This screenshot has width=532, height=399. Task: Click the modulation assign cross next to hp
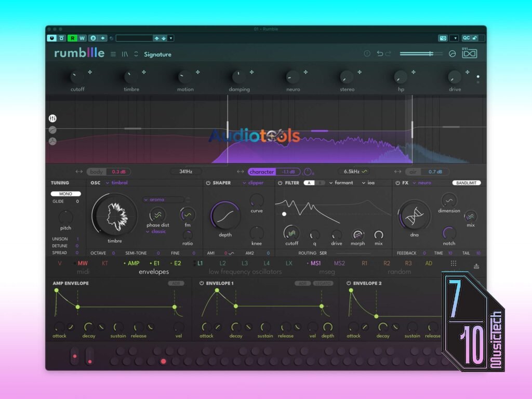pos(414,72)
